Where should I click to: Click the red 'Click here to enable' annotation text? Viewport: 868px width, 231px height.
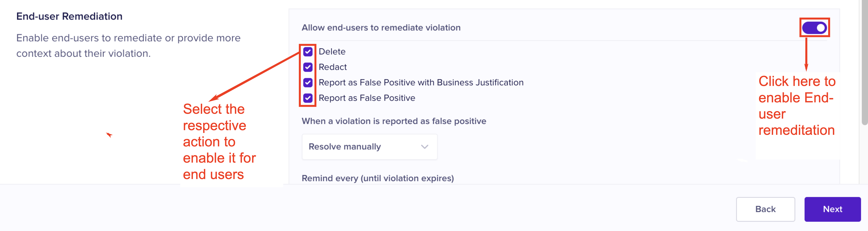click(797, 106)
